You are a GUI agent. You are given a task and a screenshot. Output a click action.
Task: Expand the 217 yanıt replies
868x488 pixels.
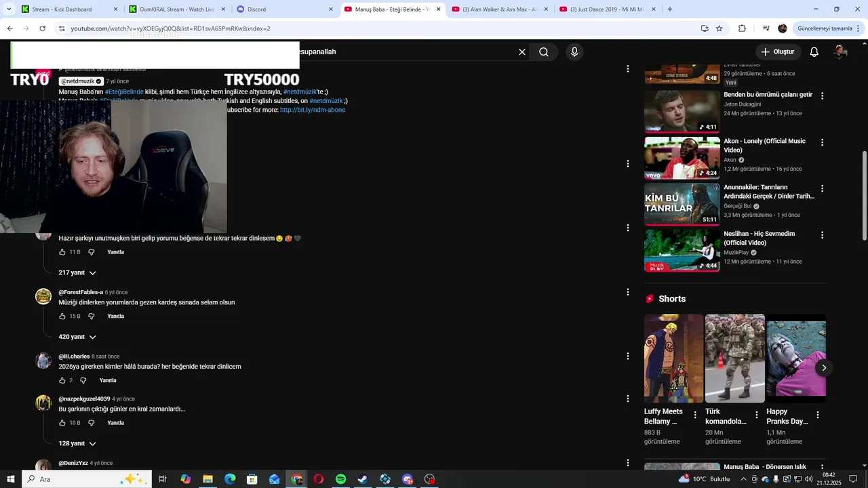[77, 272]
